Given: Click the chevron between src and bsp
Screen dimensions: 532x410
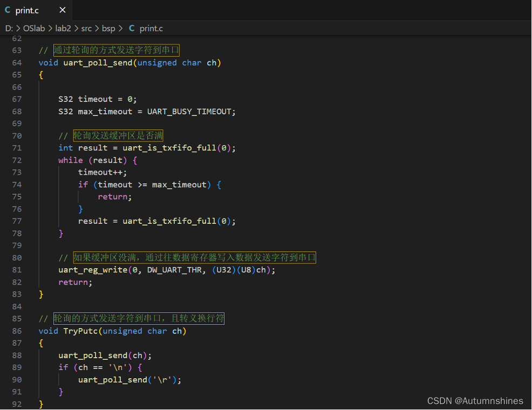Looking at the screenshot, I should (96, 28).
